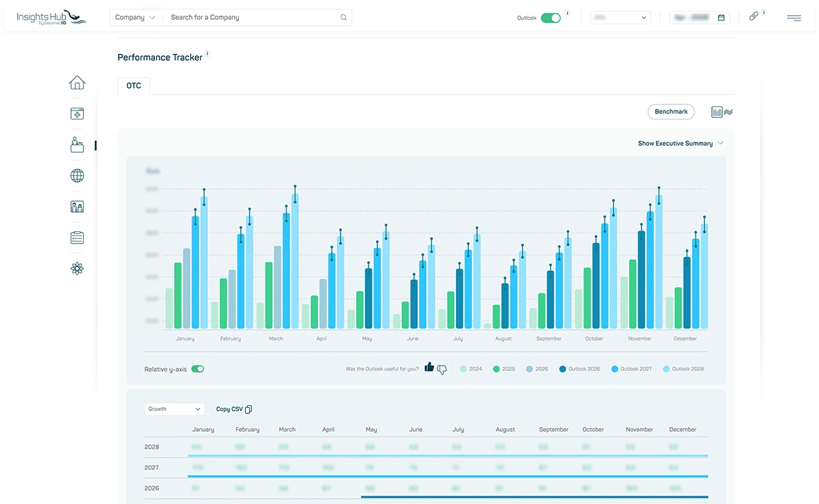The image size is (819, 504).
Task: Toggle 2026 legend series
Action: click(537, 369)
